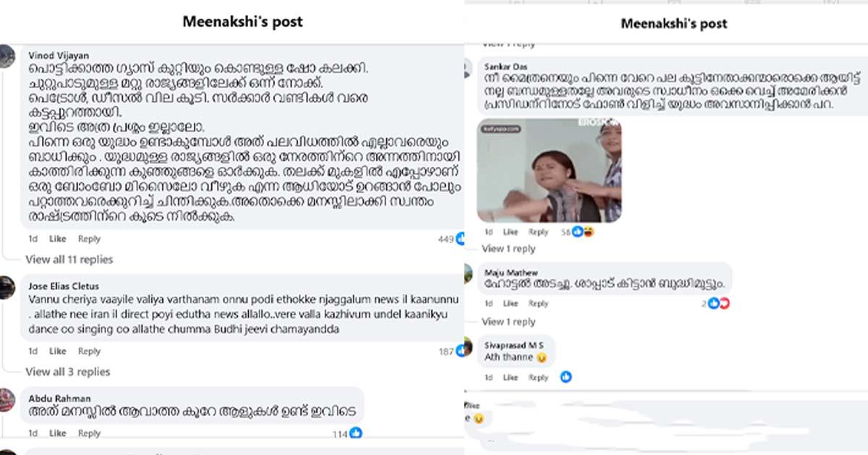Open reactions icon on Sankar Das's comment
The width and height of the screenshot is (868, 455).
(x=583, y=231)
